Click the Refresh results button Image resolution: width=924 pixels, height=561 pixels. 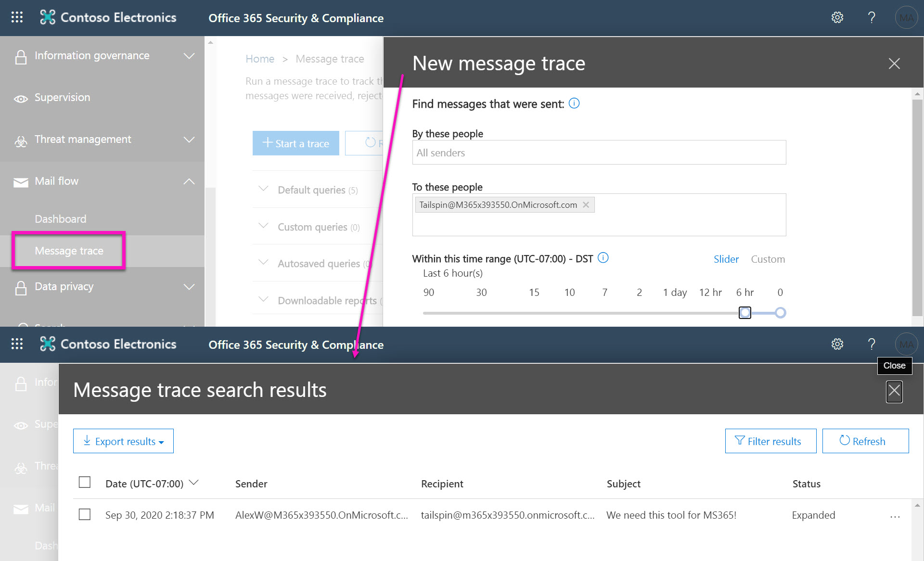click(x=865, y=441)
